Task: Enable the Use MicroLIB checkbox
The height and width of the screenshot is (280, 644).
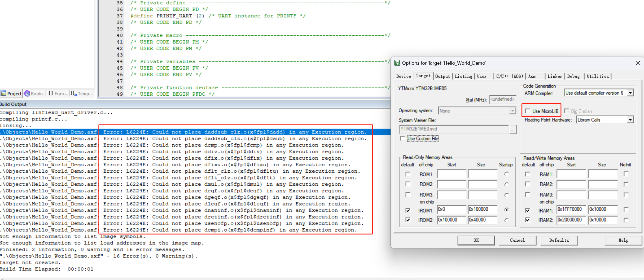Action: tap(528, 111)
